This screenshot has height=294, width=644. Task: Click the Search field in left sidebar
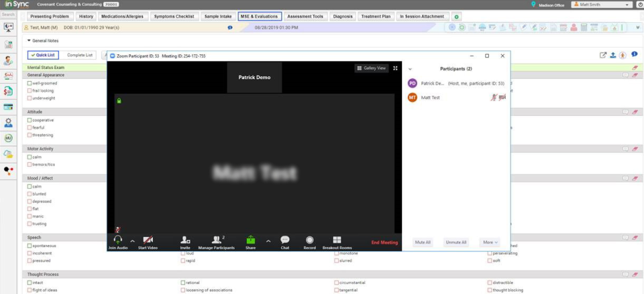8,14
